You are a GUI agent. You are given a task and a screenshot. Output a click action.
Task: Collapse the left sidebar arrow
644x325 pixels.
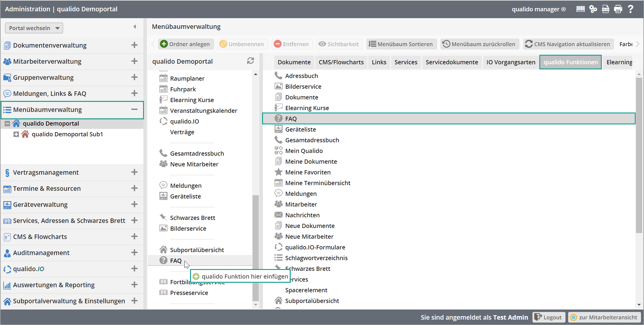(x=135, y=27)
